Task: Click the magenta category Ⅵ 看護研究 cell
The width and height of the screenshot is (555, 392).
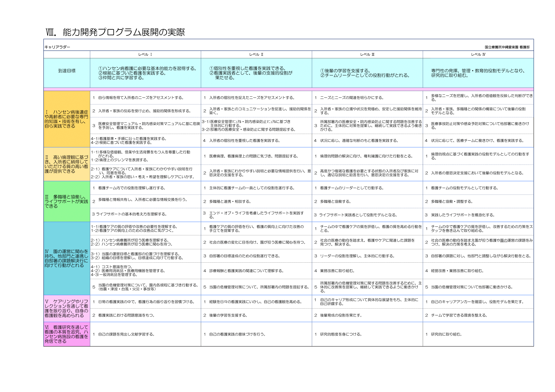Action: pyautogui.click(x=66, y=334)
